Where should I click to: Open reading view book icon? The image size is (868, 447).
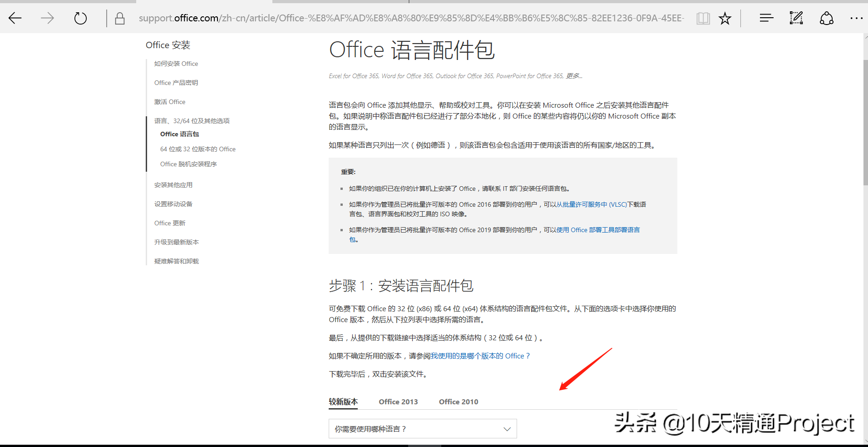[x=703, y=18]
